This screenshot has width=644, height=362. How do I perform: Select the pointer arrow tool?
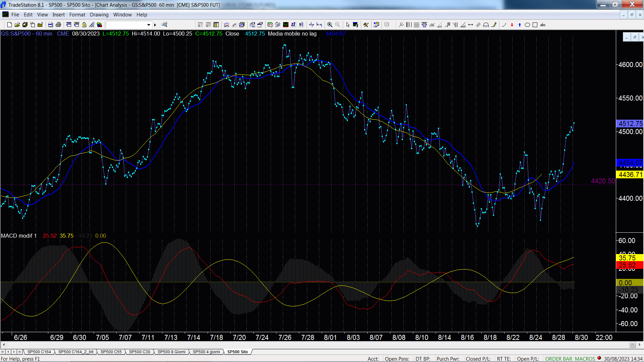348,24
